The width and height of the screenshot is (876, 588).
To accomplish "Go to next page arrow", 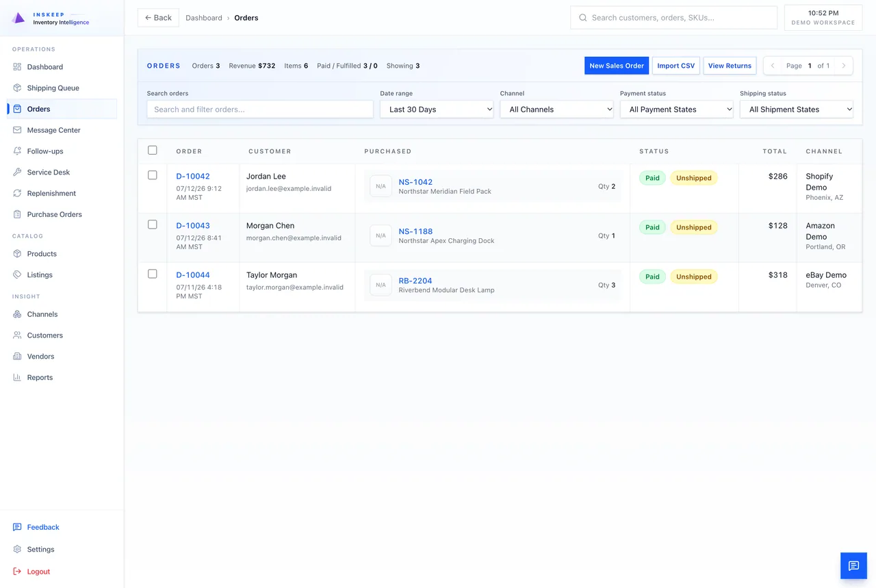I will tap(844, 66).
